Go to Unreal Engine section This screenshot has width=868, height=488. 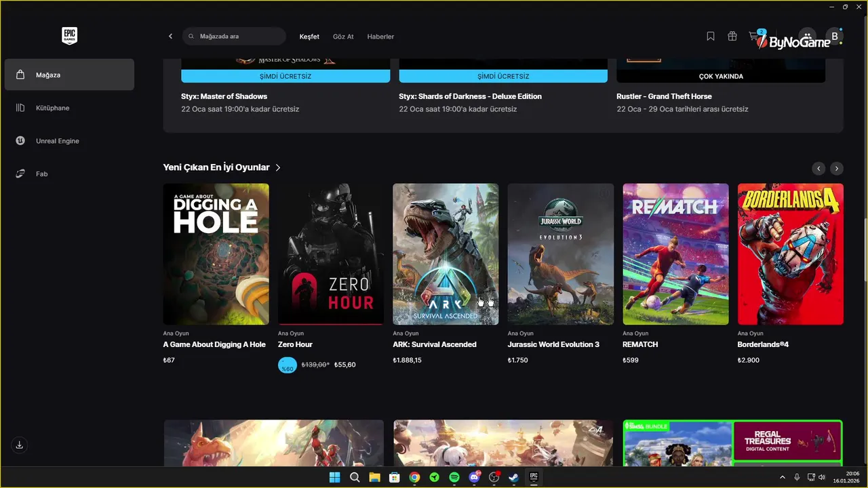click(x=69, y=141)
